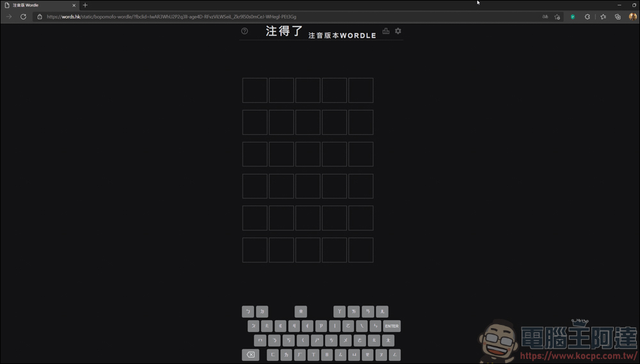Submit the guess with ENTER key
Screen dimensions: 640x364
tap(392, 326)
